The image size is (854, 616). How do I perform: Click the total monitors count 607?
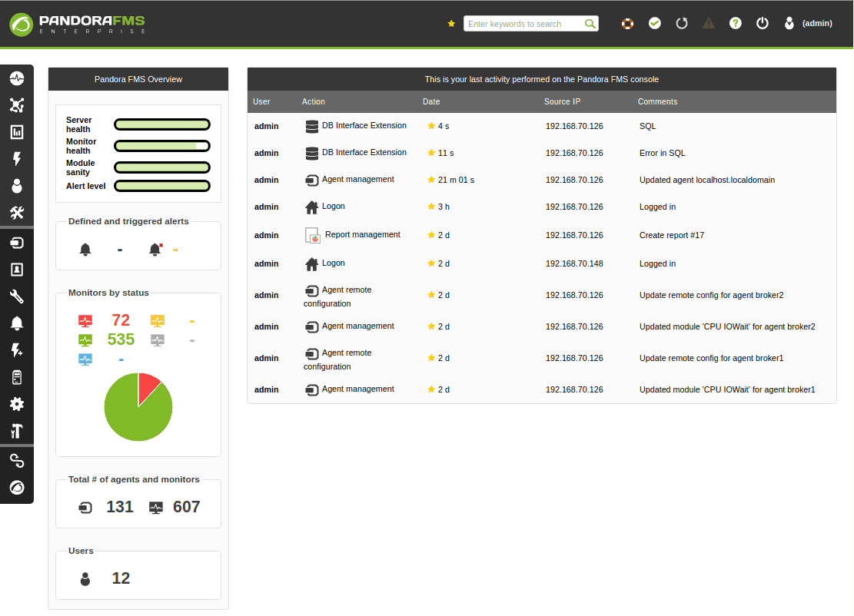click(x=186, y=507)
